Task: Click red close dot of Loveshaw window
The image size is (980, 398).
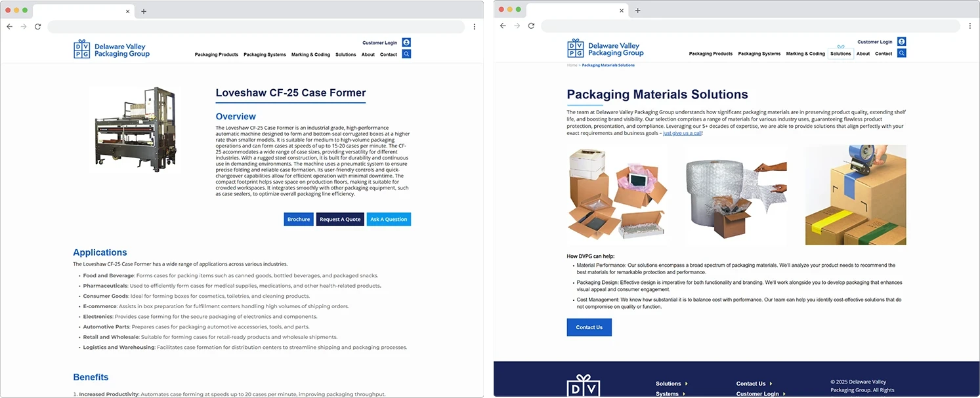Action: [7, 10]
